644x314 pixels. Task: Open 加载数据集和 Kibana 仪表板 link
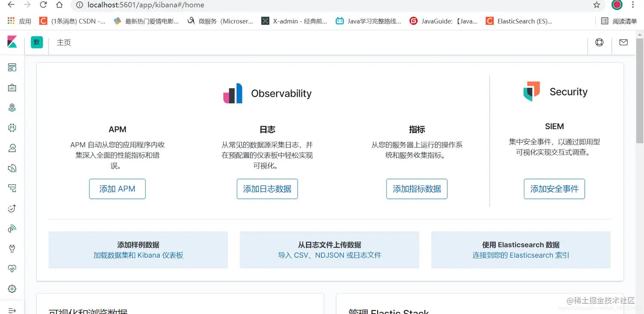tap(138, 255)
